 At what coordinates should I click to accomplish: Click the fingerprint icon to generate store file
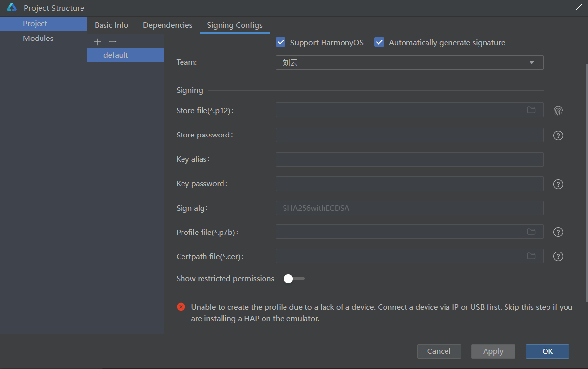558,111
